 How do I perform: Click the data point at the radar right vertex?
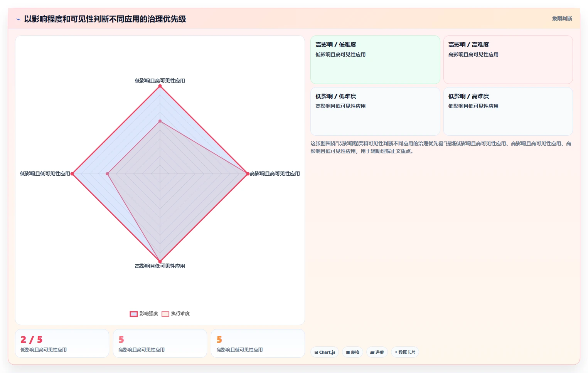[248, 174]
